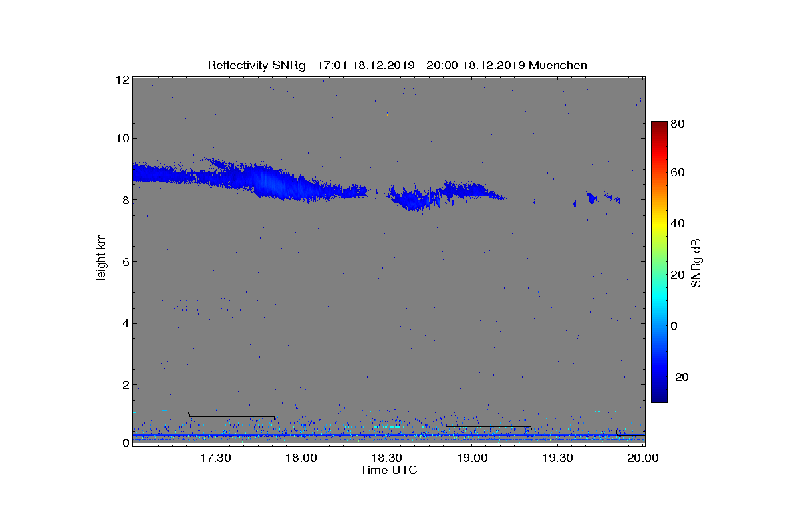Click the '19:30' time axis tick

(557, 458)
